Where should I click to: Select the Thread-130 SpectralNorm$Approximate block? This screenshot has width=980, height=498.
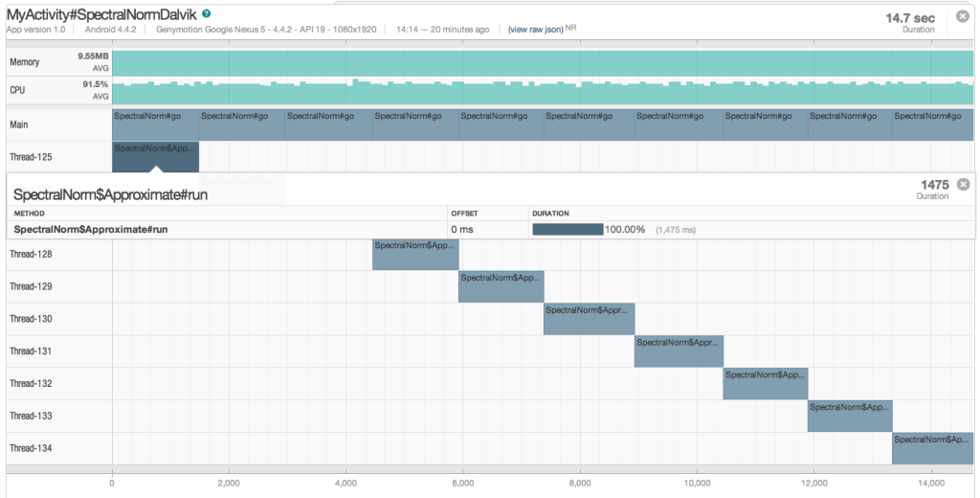[x=590, y=319]
